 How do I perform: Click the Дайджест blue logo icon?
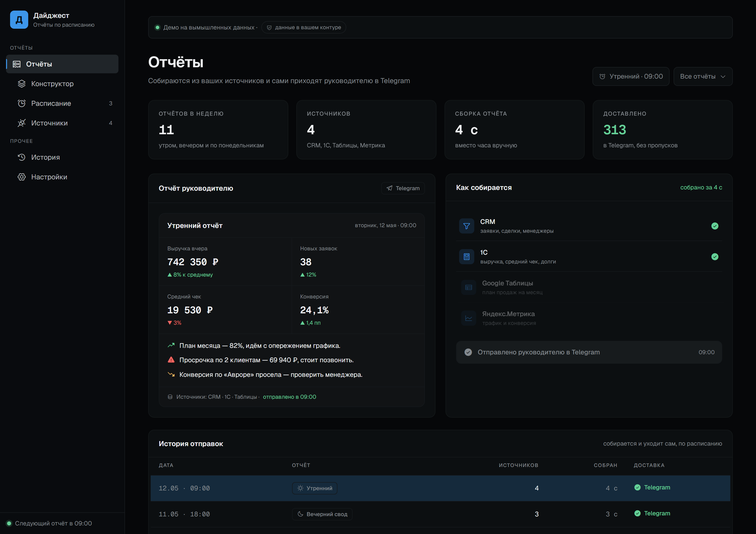coord(19,20)
